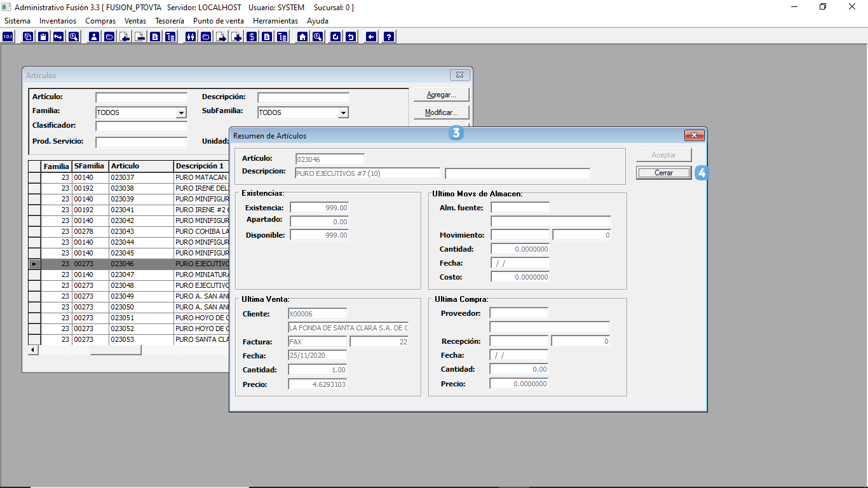868x488 pixels.
Task: Click the Existencia field showing 999.00
Action: click(319, 208)
